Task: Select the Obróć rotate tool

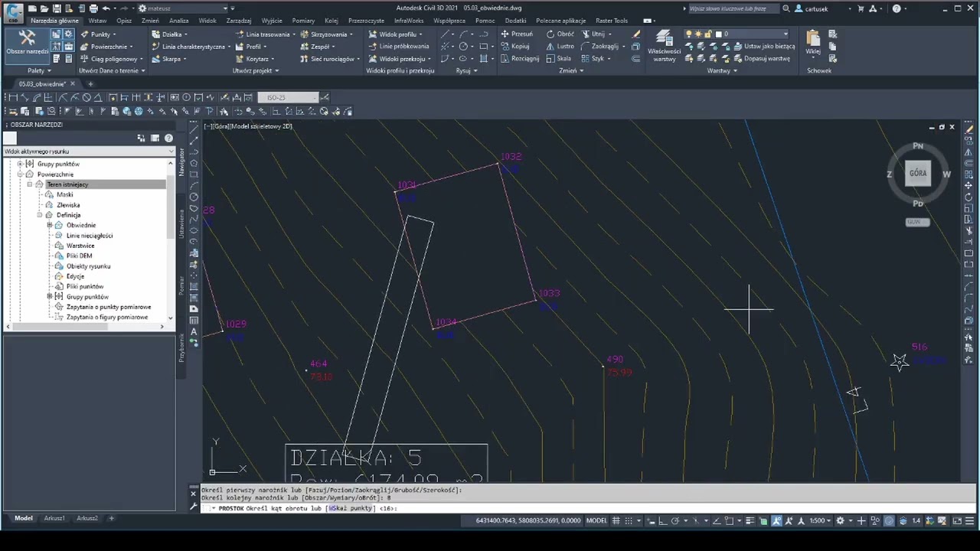Action: tap(560, 34)
